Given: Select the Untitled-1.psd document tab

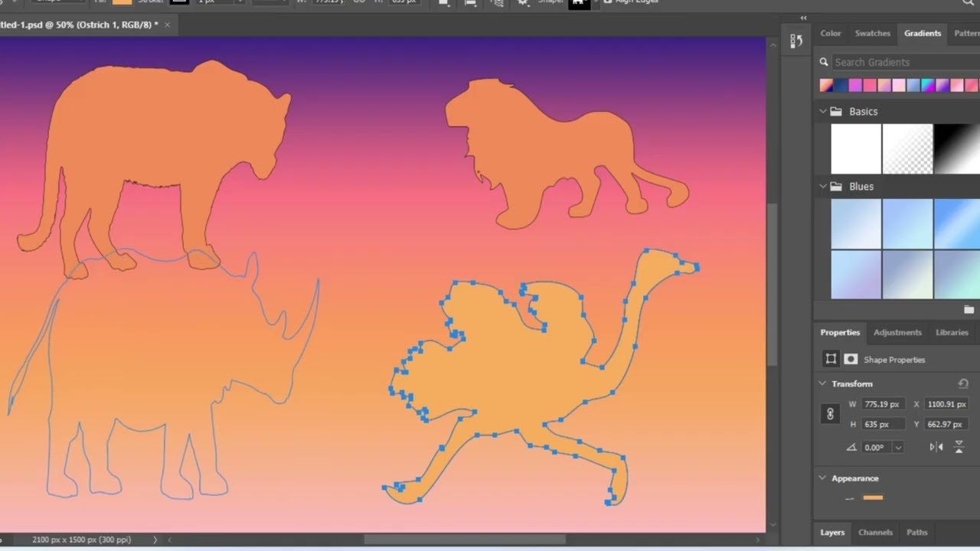Looking at the screenshot, I should point(79,24).
